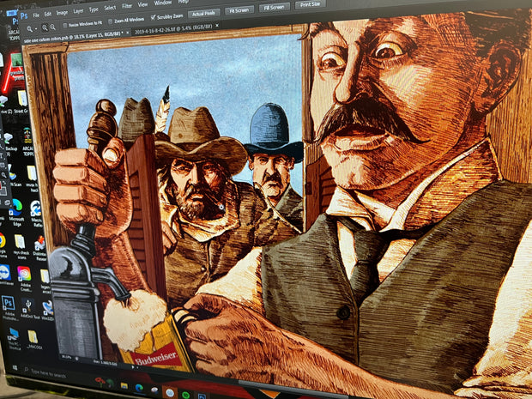The width and height of the screenshot is (532, 399).
Task: Select the Zoom In magnifier mode
Action: pos(45,27)
